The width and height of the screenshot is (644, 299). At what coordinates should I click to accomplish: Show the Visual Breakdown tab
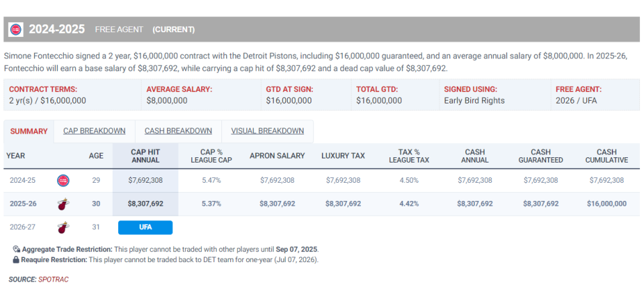(267, 131)
